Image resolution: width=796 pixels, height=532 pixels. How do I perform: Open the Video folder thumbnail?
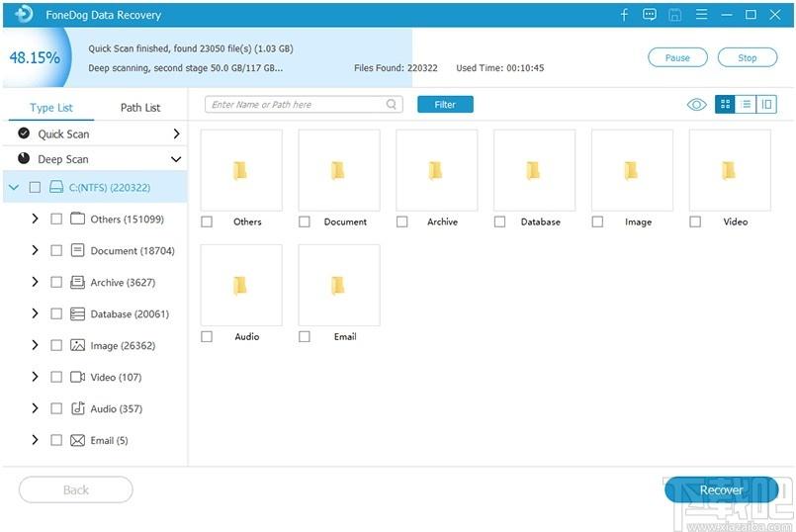pos(730,170)
